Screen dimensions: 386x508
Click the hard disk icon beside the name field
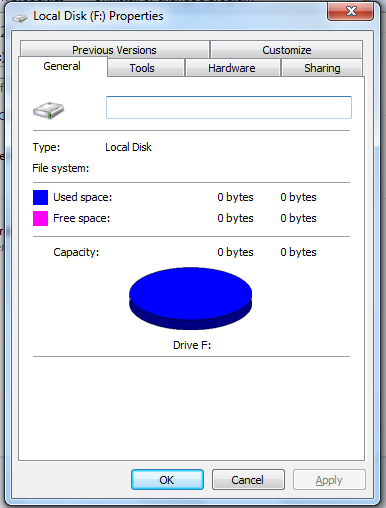pyautogui.click(x=48, y=111)
